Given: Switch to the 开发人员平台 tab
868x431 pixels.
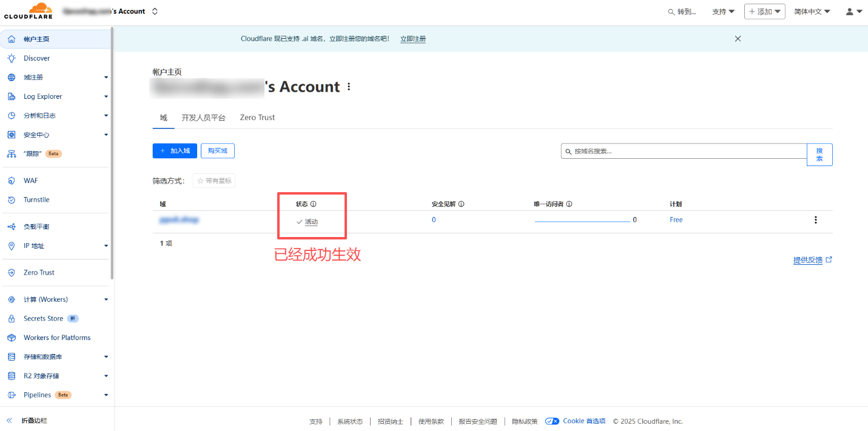Looking at the screenshot, I should 203,118.
